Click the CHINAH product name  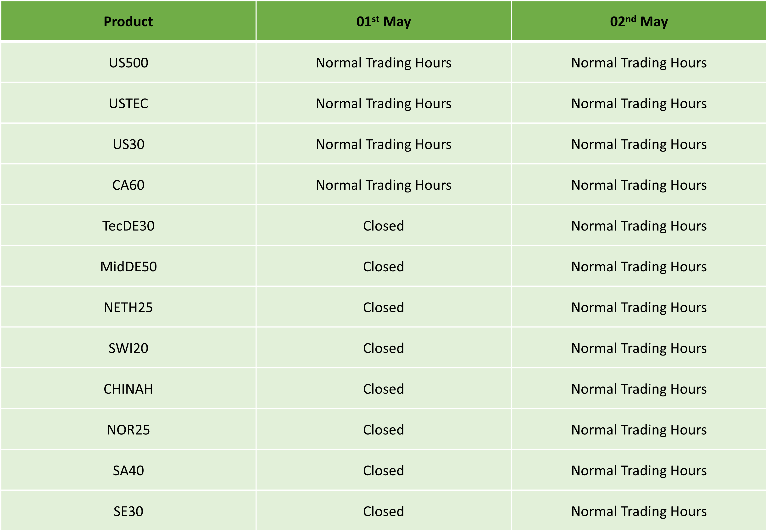128,389
